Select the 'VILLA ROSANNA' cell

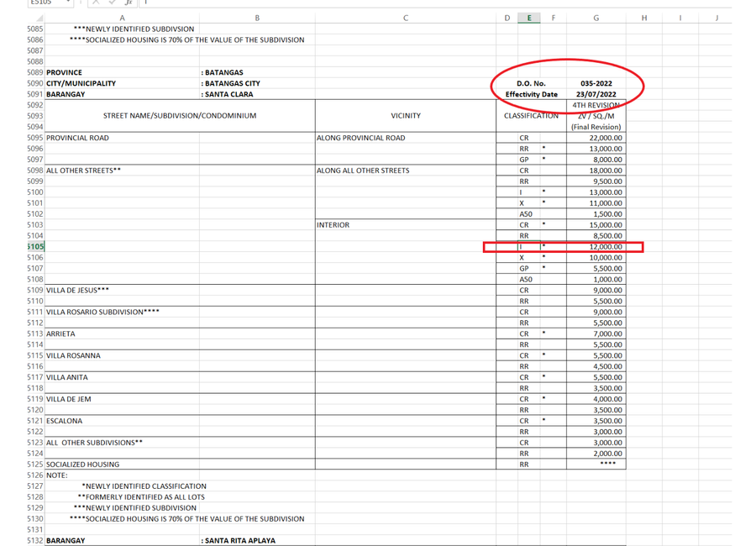[x=122, y=355]
